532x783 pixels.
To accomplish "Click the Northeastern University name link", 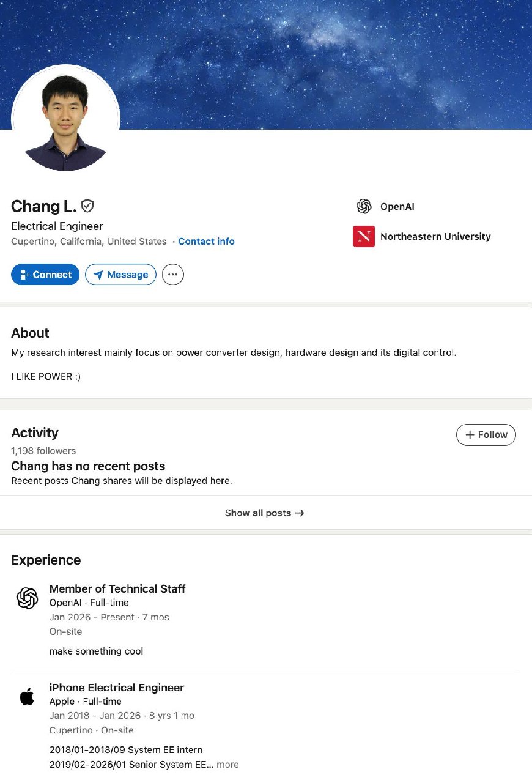I will (x=435, y=236).
